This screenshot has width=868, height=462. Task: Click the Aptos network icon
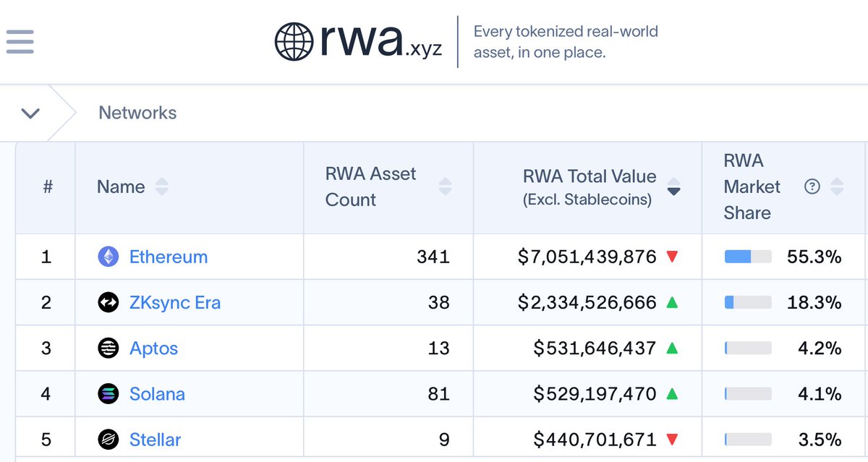tap(108, 348)
